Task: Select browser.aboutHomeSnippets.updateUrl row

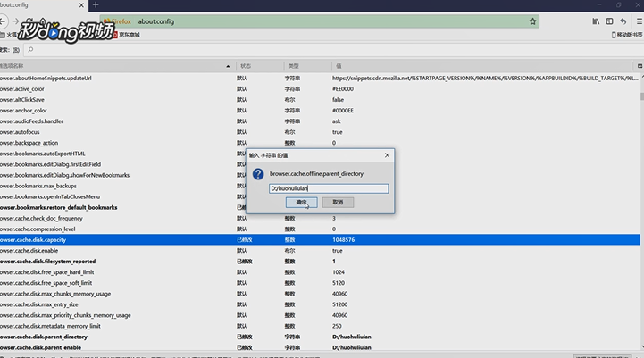Action: 320,78
